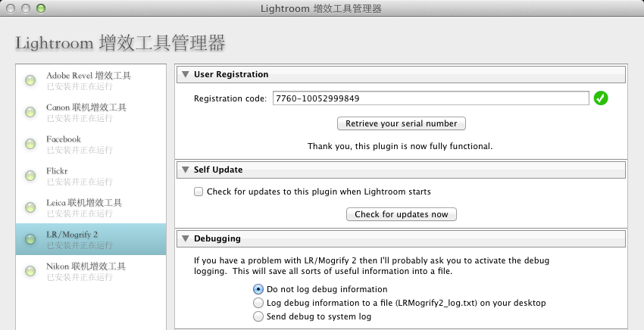Collapse the Debugging section triangle

186,238
